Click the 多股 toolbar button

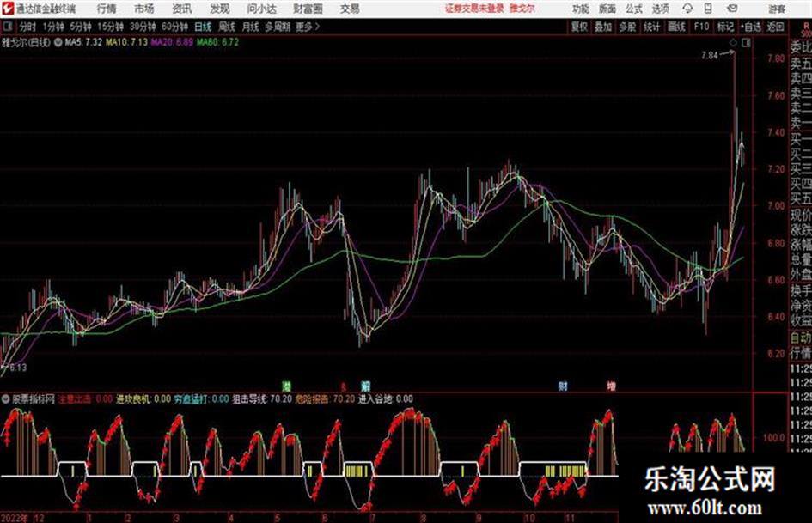click(x=627, y=27)
